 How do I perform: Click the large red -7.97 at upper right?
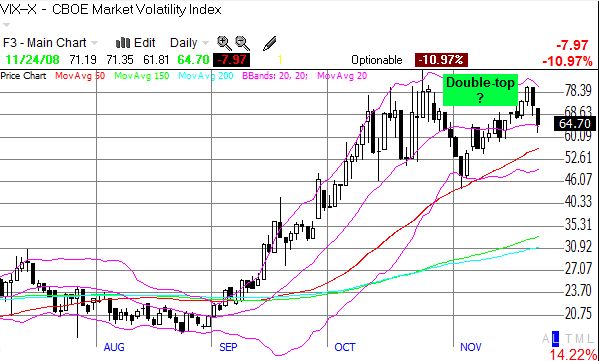tap(572, 45)
